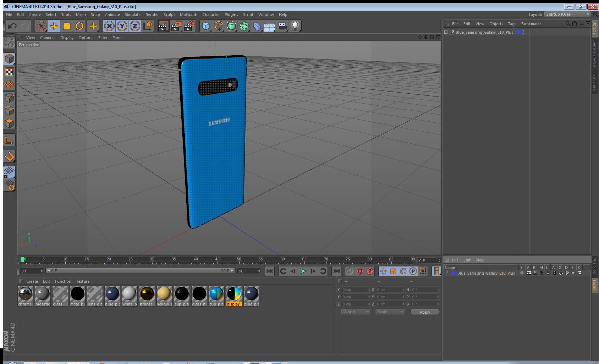This screenshot has height=364, width=599.
Task: Select the Scale tool in top toolbar
Action: pos(67,26)
